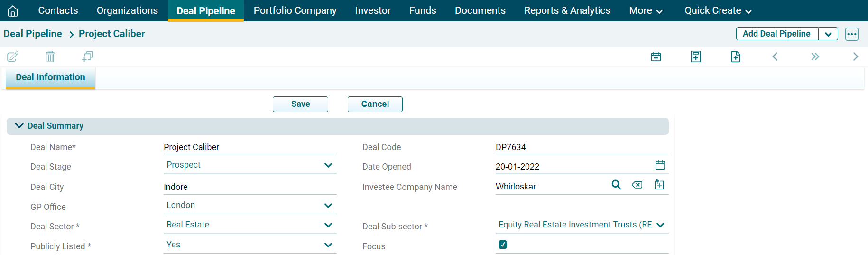Search Investee Company Name with magnifier icon
The width and height of the screenshot is (868, 255).
coord(616,185)
